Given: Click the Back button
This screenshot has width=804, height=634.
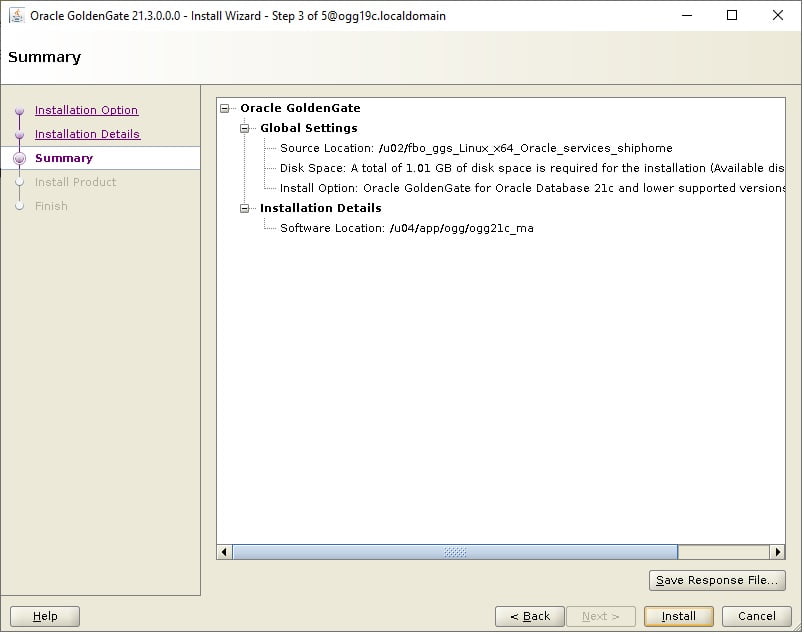Looking at the screenshot, I should tap(530, 616).
